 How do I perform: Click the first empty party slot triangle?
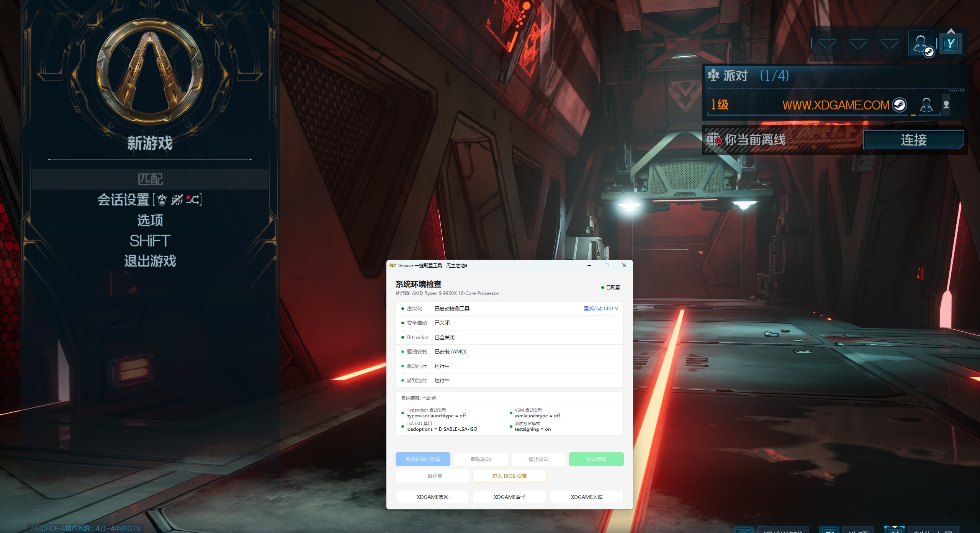827,44
